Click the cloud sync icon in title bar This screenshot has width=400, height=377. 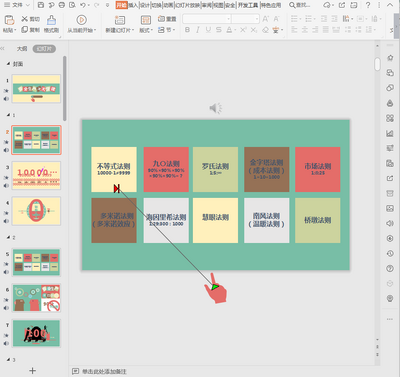pos(327,5)
